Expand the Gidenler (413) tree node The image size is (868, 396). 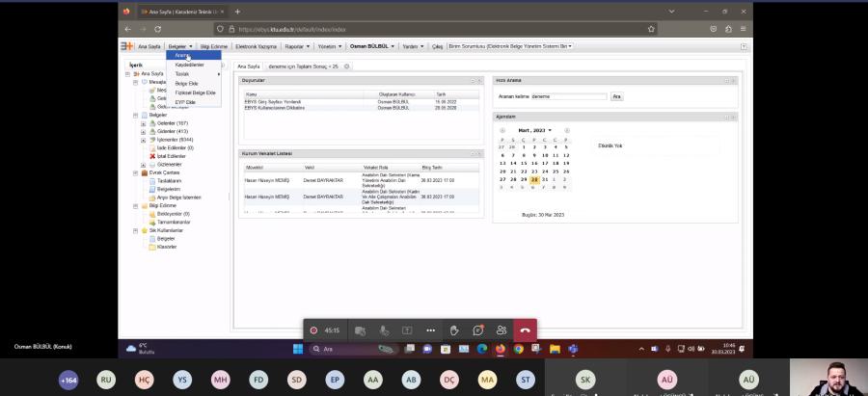coord(144,132)
